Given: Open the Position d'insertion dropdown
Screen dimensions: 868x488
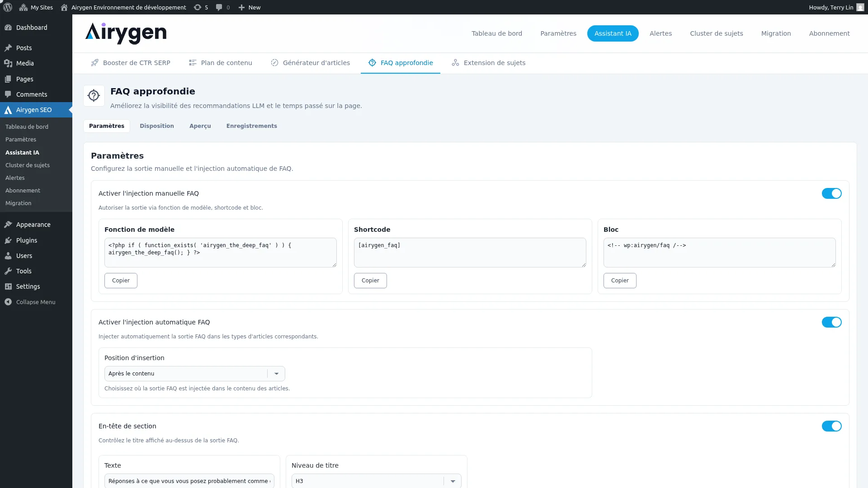Looking at the screenshot, I should [x=194, y=374].
